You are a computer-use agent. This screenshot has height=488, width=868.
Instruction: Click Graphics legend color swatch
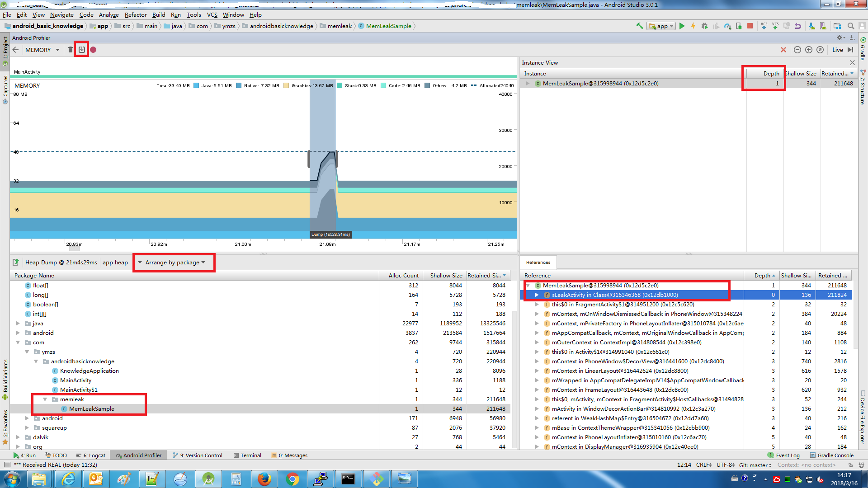tap(286, 85)
